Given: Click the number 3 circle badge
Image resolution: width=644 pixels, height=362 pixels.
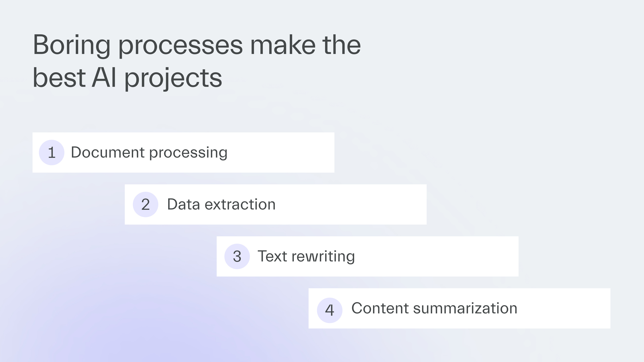Looking at the screenshot, I should click(237, 256).
